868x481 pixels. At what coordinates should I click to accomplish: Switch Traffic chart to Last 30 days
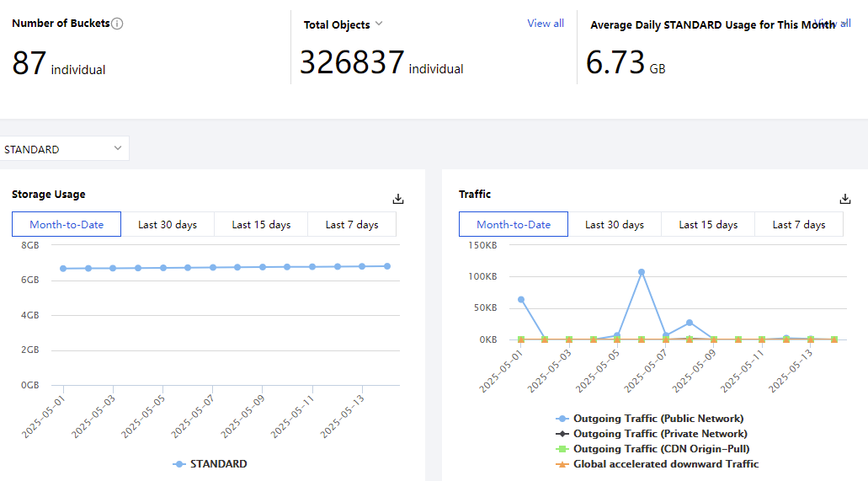tap(615, 225)
